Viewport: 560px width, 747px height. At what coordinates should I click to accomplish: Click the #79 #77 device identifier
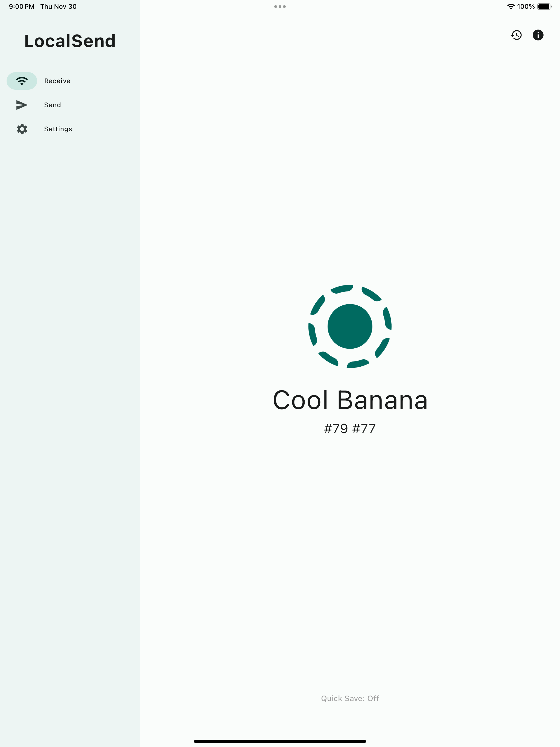(350, 428)
